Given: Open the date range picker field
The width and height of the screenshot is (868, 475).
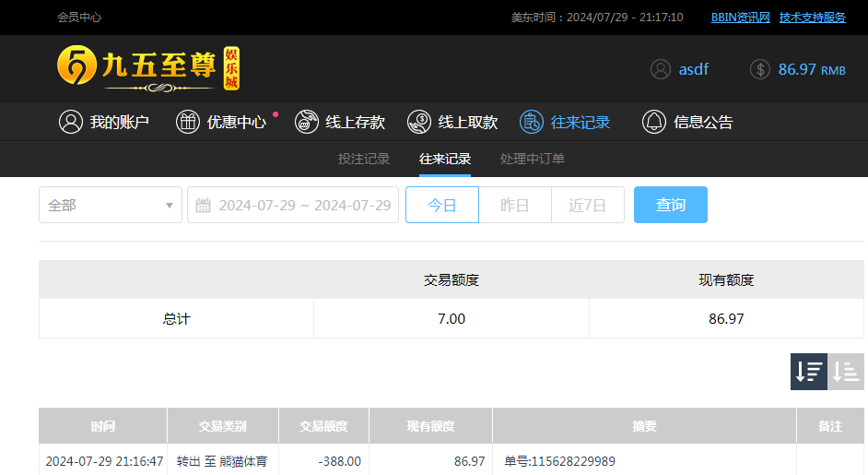Looking at the screenshot, I should point(304,205).
